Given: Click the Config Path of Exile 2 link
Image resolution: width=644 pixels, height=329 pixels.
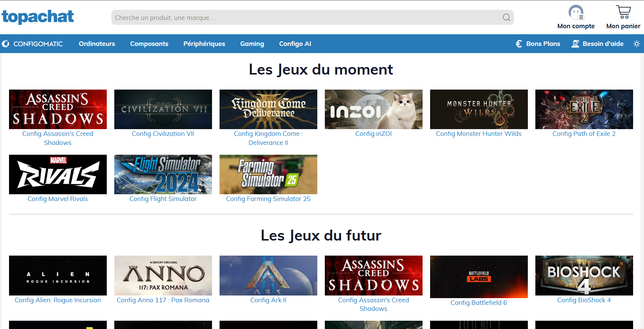Looking at the screenshot, I should coord(584,134).
